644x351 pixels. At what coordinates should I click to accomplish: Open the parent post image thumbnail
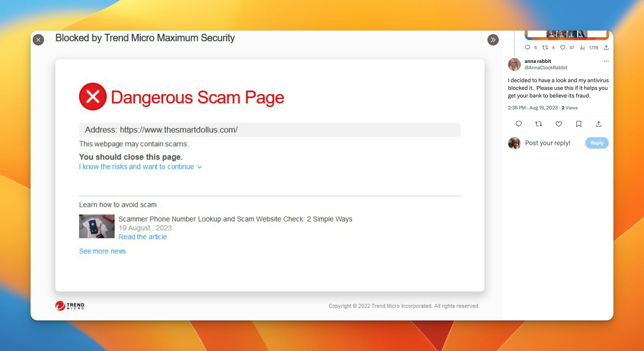point(567,35)
